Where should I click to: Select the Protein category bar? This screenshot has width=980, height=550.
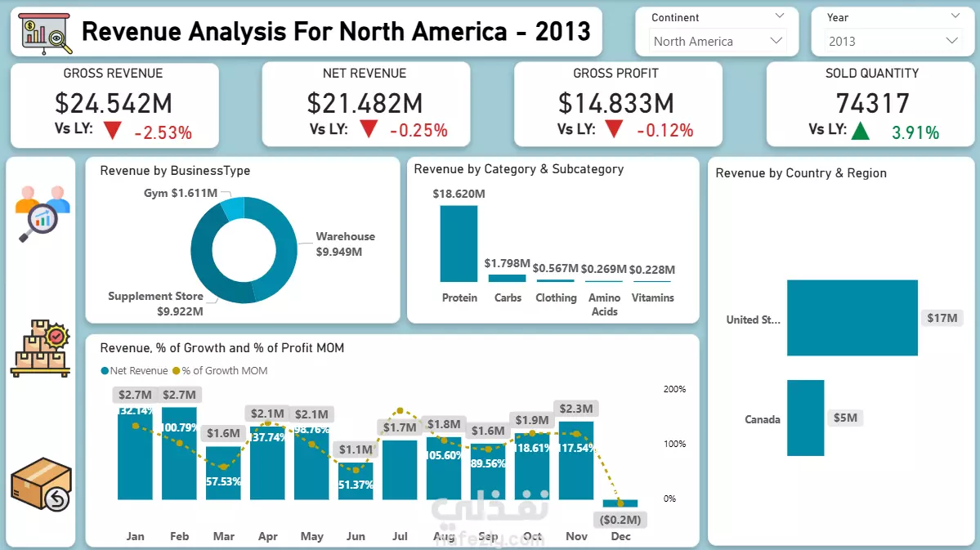459,244
